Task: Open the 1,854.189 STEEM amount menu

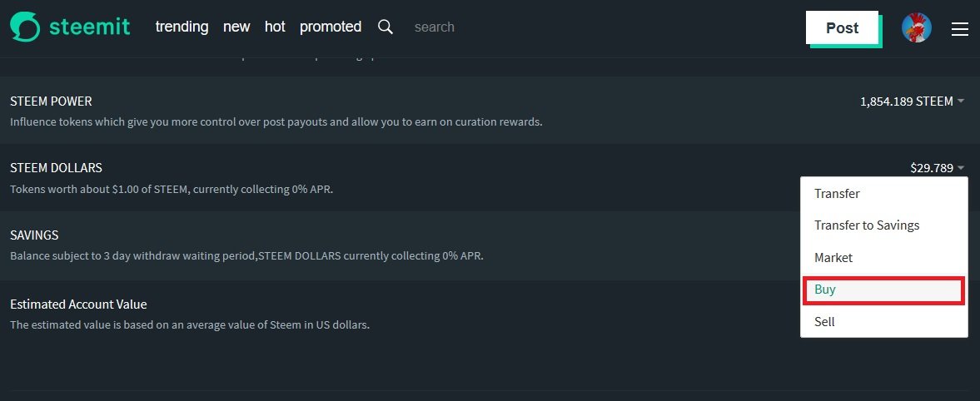Action: [906, 101]
